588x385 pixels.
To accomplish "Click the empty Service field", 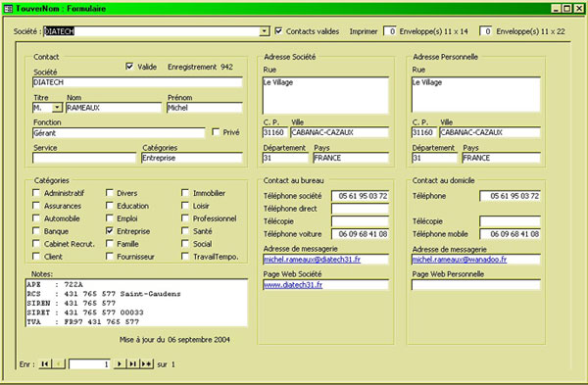I will pyautogui.click(x=84, y=158).
